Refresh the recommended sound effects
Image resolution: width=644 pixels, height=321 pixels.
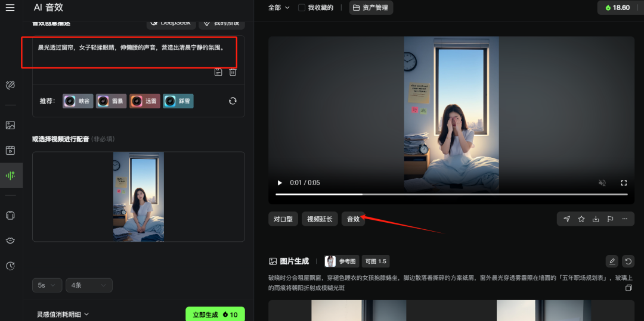point(233,101)
